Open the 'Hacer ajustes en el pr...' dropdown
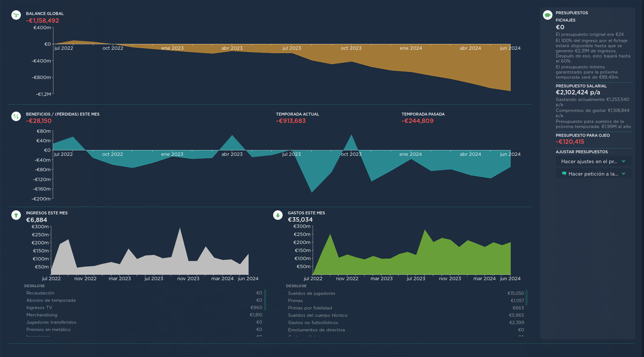This screenshot has width=644, height=357. 594,161
